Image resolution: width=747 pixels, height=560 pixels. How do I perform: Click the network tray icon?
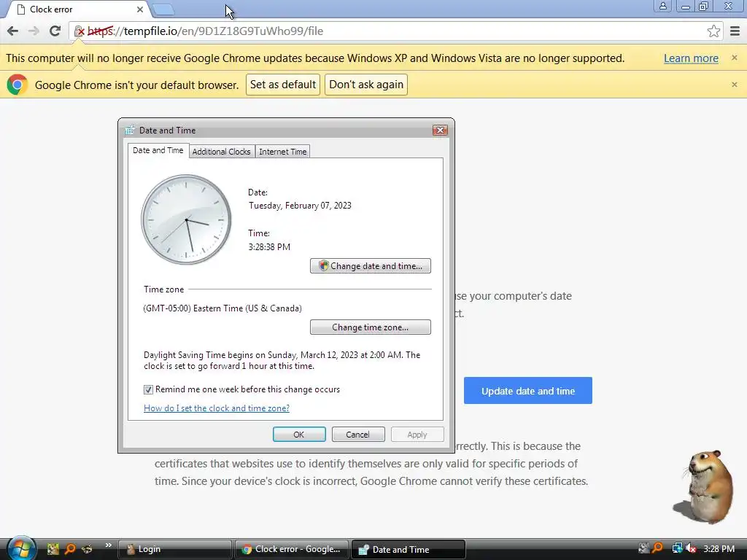tap(676, 548)
